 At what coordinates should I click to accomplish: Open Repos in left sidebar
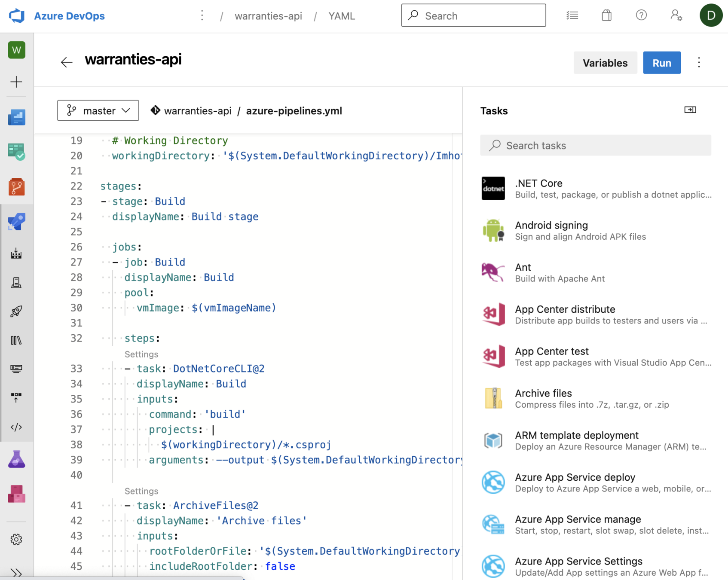click(17, 187)
